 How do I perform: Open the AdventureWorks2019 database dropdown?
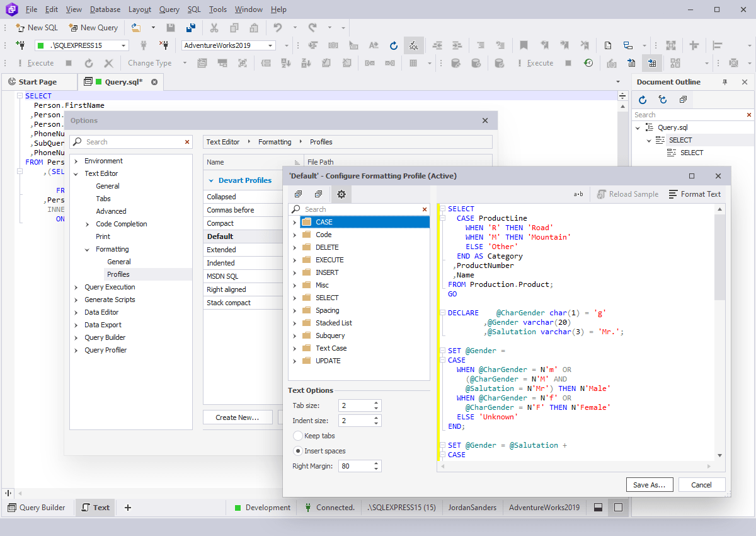pos(270,45)
